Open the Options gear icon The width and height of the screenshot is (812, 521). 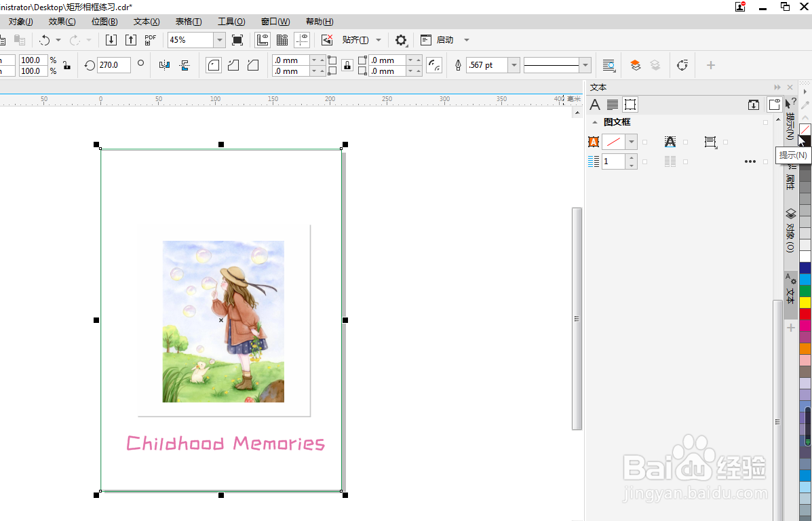[x=401, y=40]
